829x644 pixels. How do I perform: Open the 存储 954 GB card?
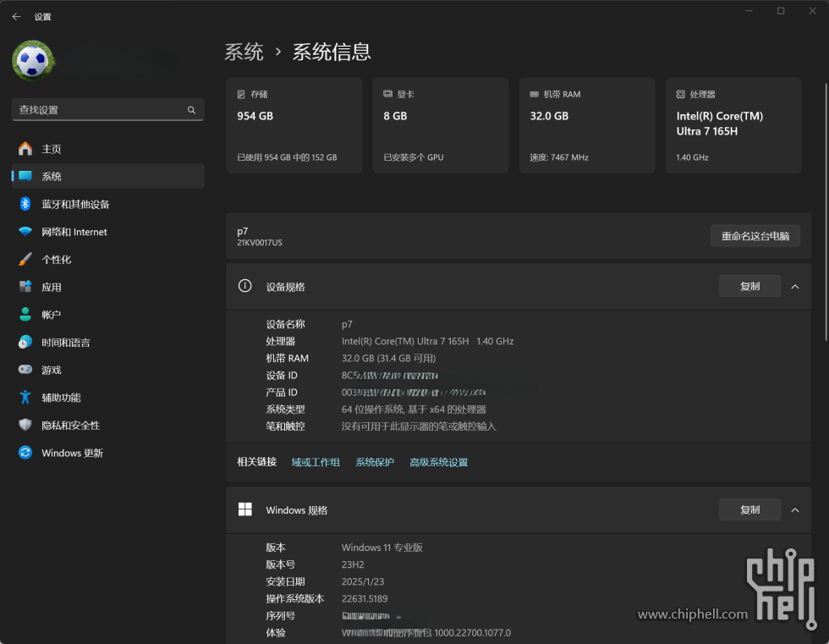point(294,125)
